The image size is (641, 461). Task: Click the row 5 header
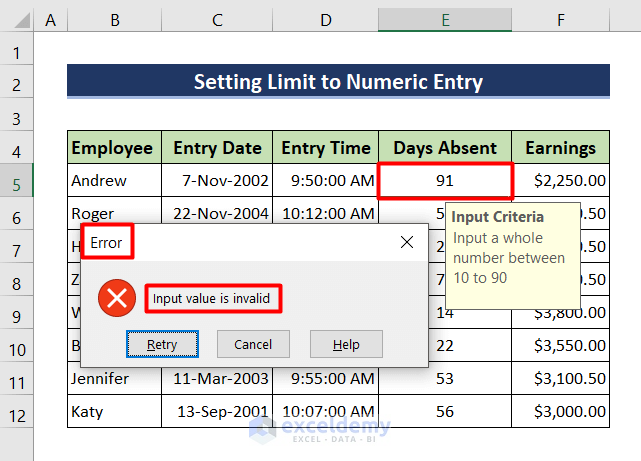coord(17,181)
